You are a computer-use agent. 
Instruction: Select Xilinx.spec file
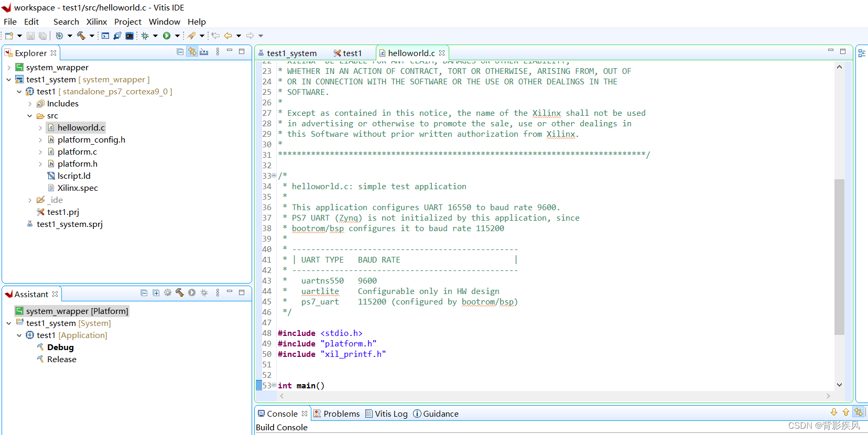tap(78, 188)
